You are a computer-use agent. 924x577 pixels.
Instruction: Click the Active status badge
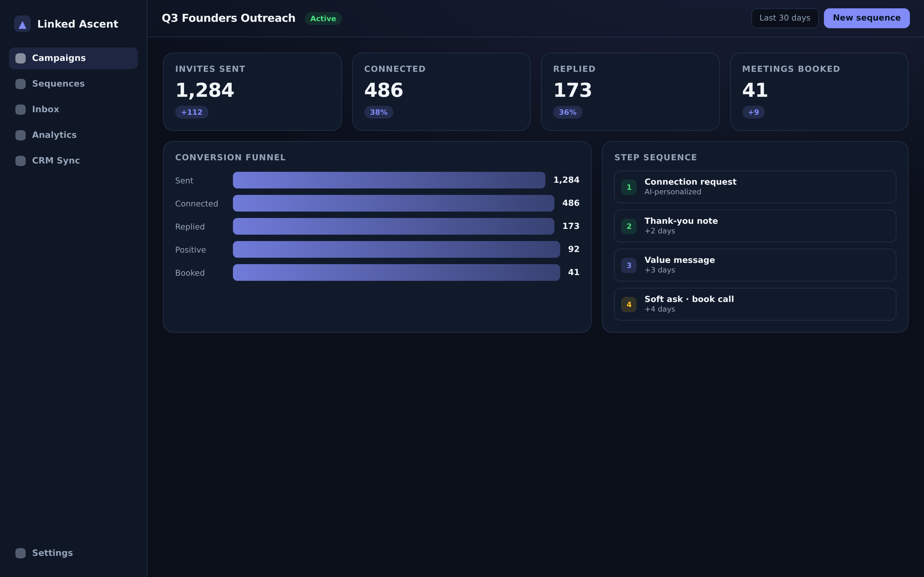point(323,18)
